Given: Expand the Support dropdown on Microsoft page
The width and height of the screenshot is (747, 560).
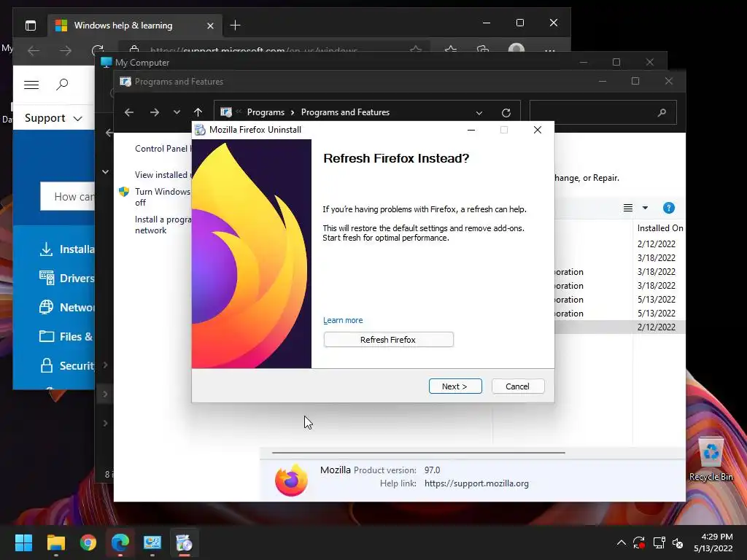Looking at the screenshot, I should point(53,118).
